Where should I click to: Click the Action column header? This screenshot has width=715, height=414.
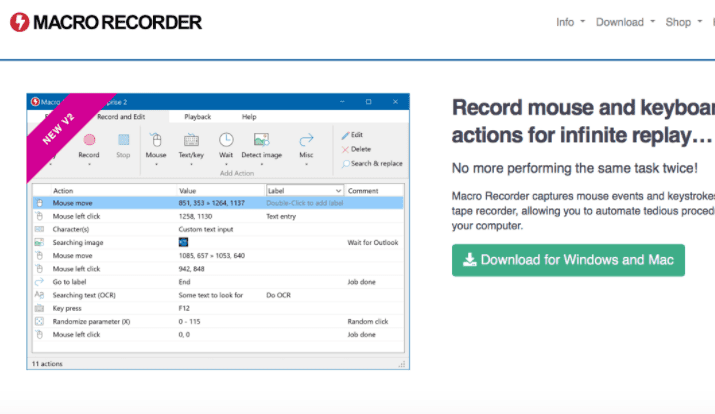pyautogui.click(x=63, y=191)
